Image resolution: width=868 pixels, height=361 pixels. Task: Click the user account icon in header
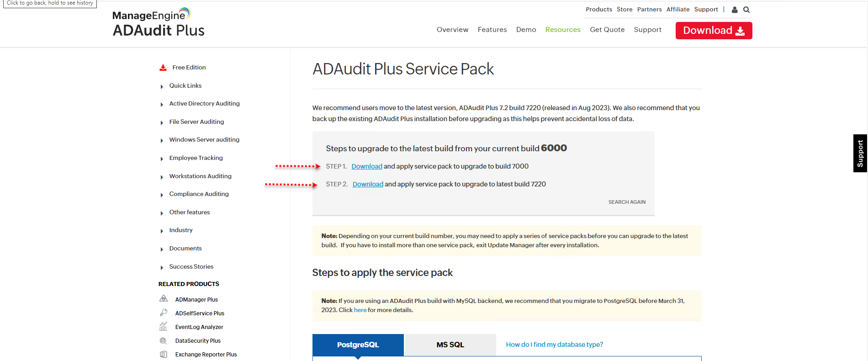click(x=735, y=10)
